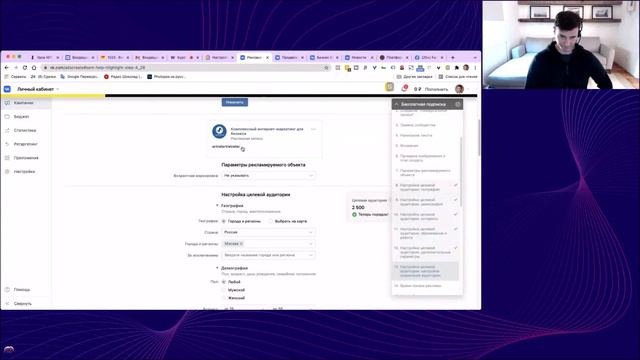The height and width of the screenshot is (360, 640).
Task: Bookmark page with star icon
Action: coord(326,68)
